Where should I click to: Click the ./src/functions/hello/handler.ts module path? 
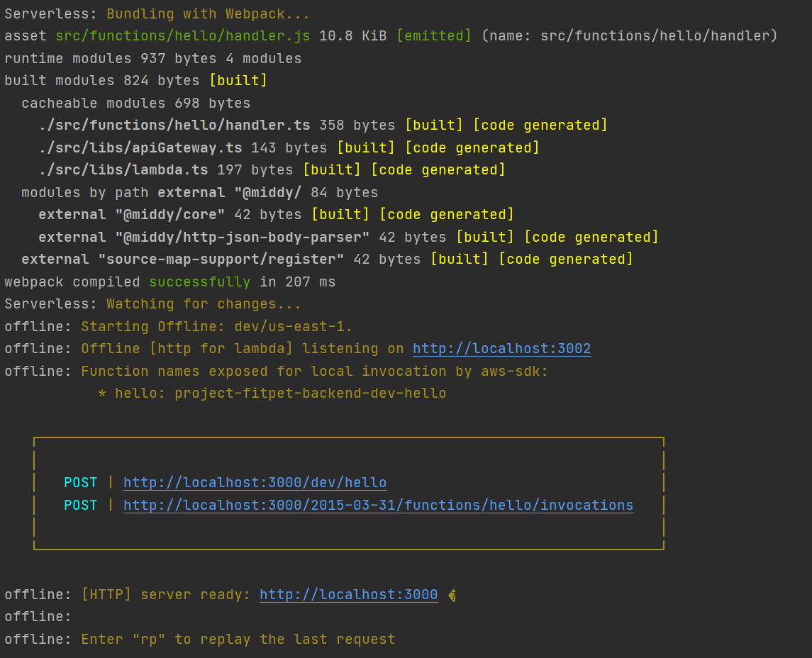[174, 126]
